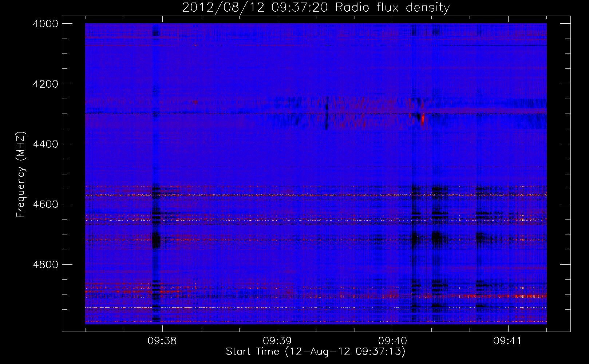Click the 09:41 time axis label
Viewport: 589px width, 364px height.
tap(507, 341)
